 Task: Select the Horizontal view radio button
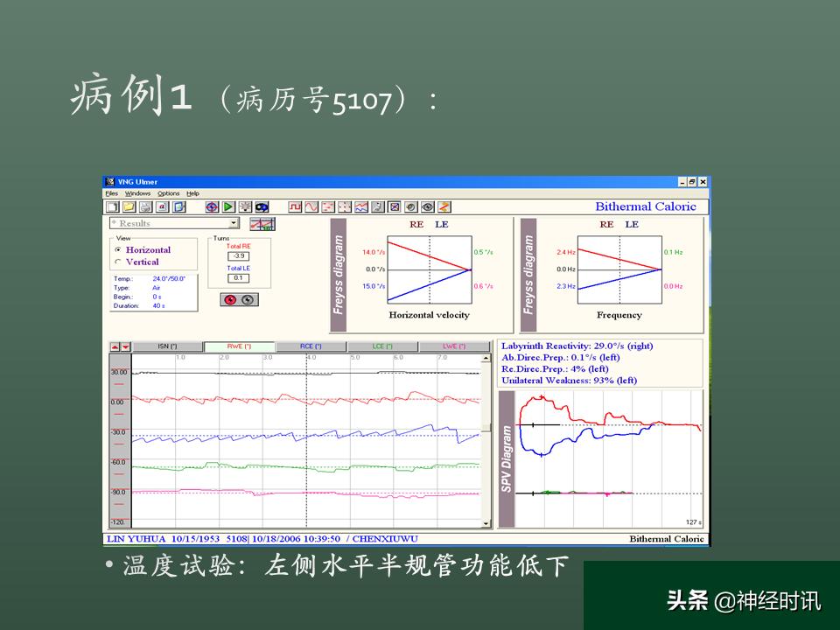(x=118, y=250)
